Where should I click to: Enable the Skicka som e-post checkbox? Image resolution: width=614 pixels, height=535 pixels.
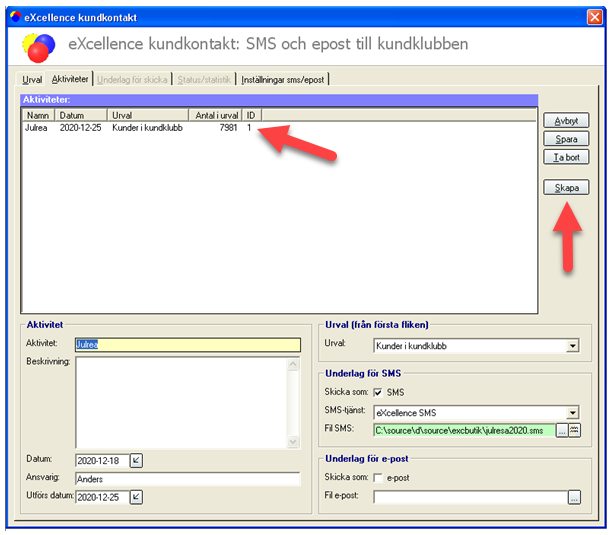(378, 477)
